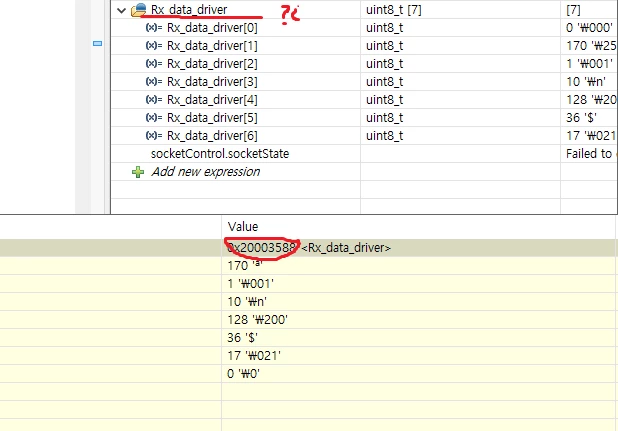The width and height of the screenshot is (618, 431).
Task: Select Rx_data_driver[6] row
Action: (x=364, y=136)
